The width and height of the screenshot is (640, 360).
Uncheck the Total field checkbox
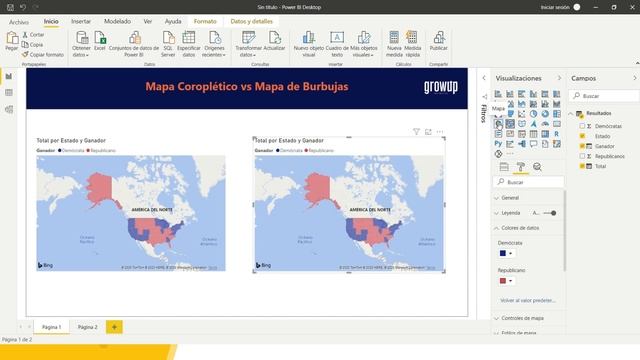point(582,166)
